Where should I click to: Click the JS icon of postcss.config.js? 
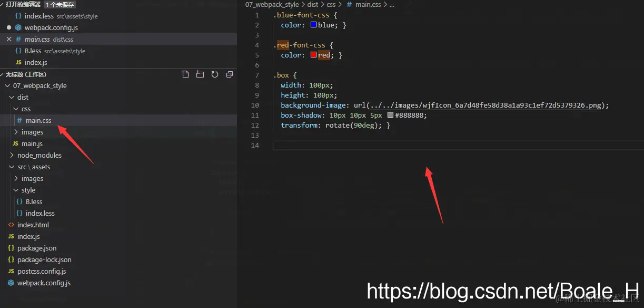[x=11, y=271]
